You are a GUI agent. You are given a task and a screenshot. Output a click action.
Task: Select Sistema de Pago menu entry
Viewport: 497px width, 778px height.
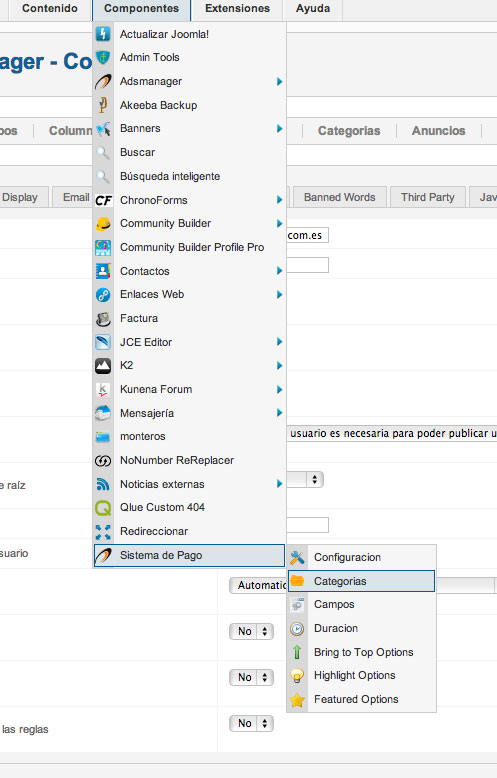tap(189, 555)
